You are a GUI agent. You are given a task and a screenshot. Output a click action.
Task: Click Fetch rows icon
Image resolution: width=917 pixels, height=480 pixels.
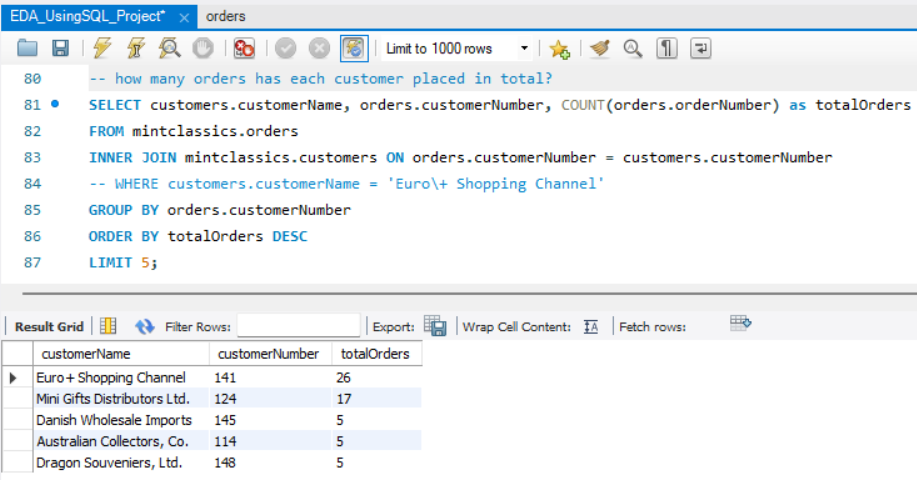pyautogui.click(x=740, y=323)
